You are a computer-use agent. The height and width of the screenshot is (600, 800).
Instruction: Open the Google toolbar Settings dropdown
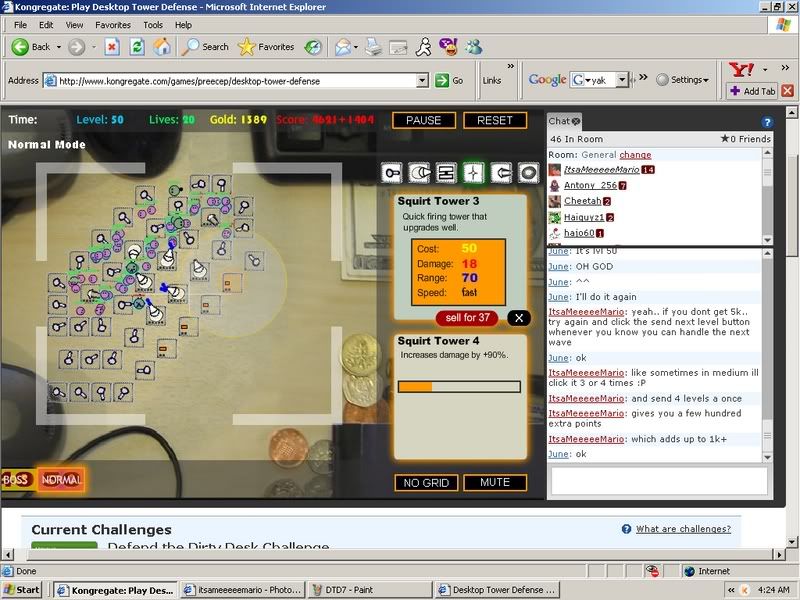pyautogui.click(x=689, y=80)
